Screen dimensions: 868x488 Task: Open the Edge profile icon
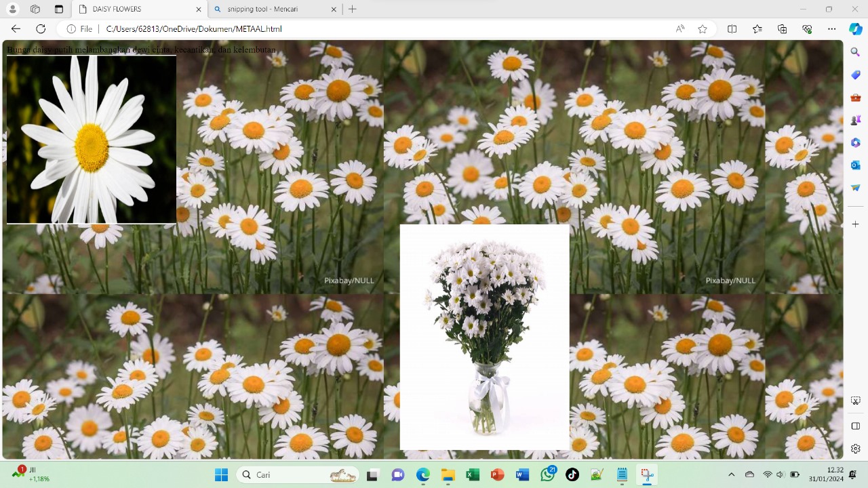point(13,9)
